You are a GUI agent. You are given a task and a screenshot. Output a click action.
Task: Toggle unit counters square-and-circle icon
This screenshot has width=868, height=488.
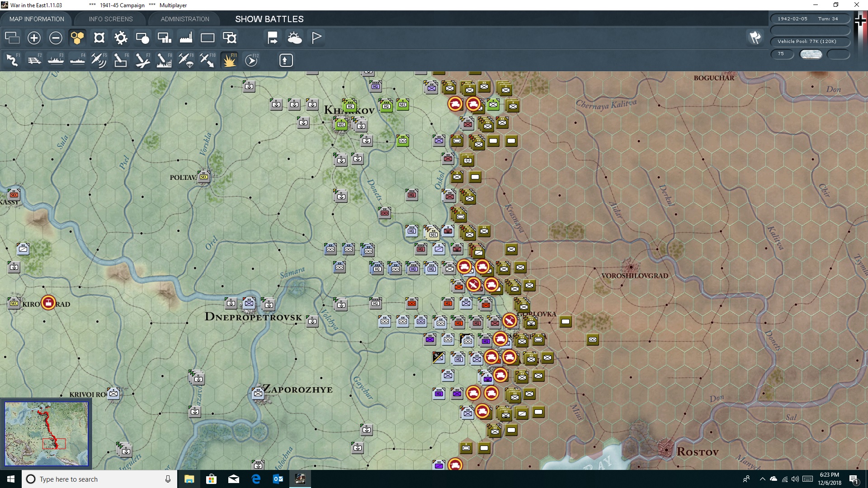tap(142, 38)
